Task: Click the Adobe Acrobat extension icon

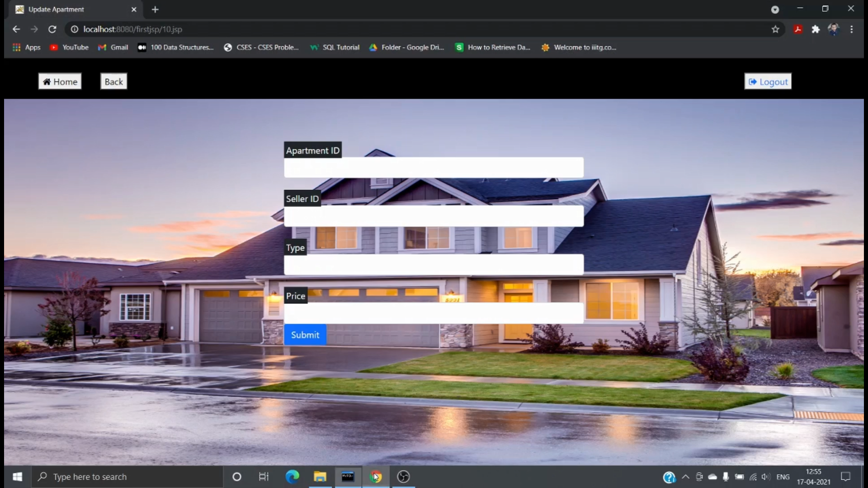Action: coord(798,29)
